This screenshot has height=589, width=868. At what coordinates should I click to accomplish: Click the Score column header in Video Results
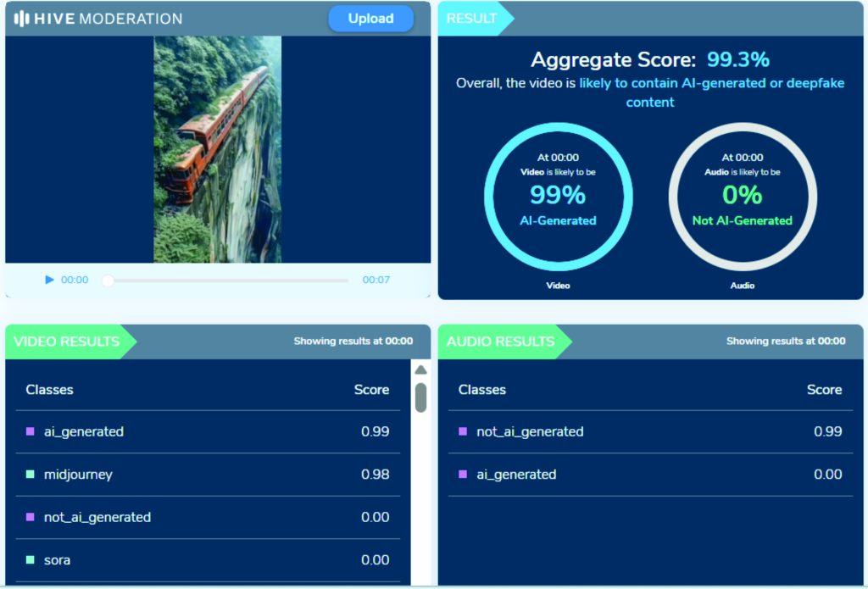tap(371, 390)
